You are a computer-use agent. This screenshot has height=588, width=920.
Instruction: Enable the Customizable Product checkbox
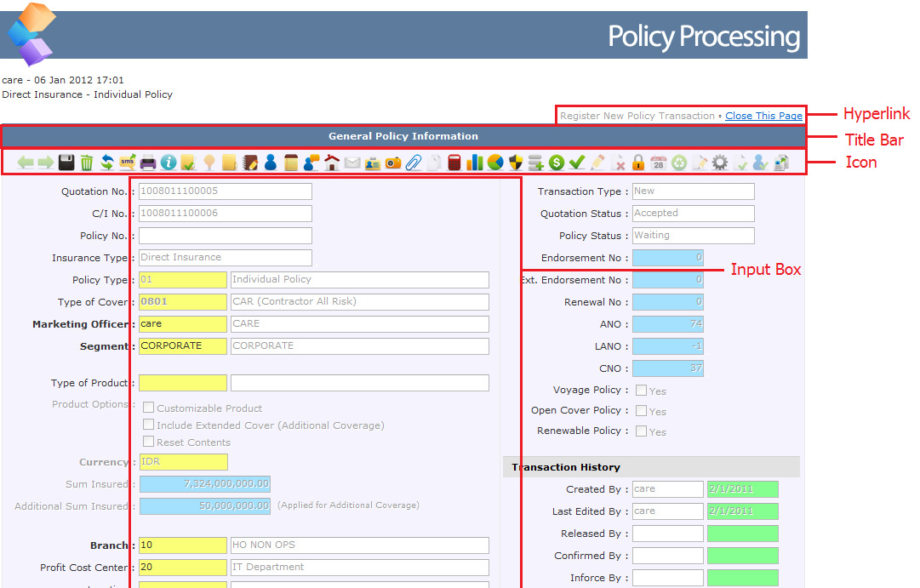point(148,408)
